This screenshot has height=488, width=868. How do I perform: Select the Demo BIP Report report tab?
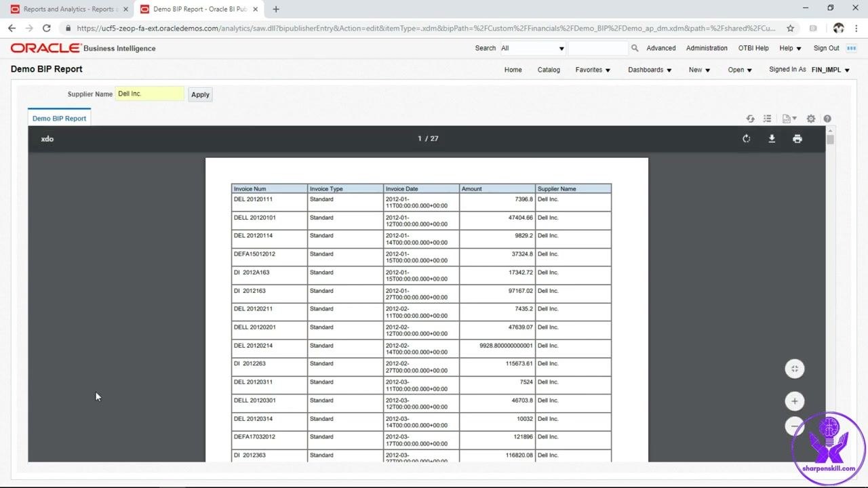(x=59, y=118)
